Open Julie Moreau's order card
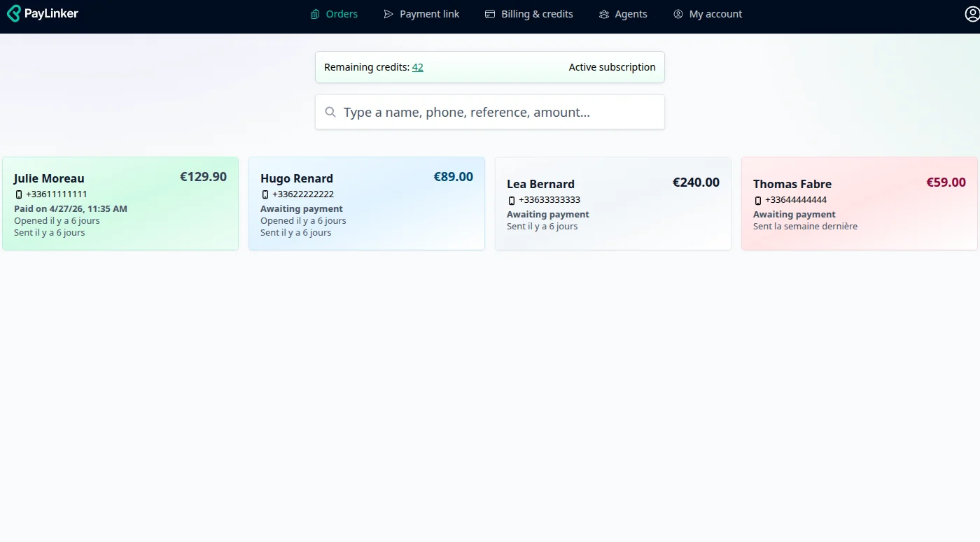This screenshot has width=980, height=542. pyautogui.click(x=120, y=204)
